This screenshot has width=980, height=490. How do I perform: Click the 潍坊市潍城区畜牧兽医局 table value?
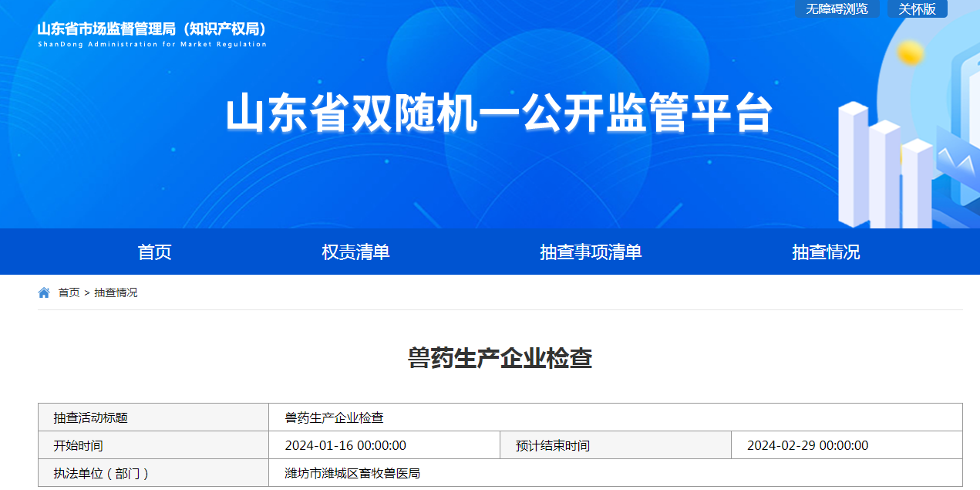coord(352,473)
